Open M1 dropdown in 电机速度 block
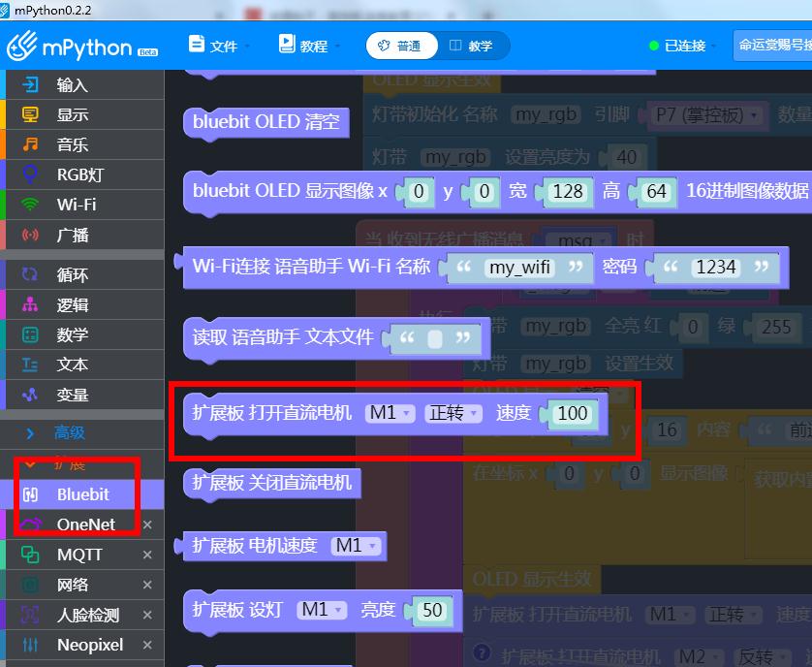Screen dimensions: 812x667 pos(357,545)
